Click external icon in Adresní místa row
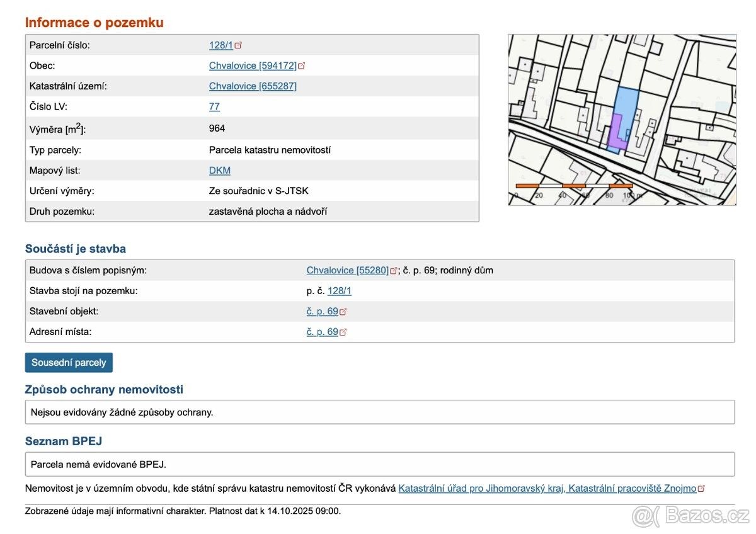 click(x=343, y=332)
